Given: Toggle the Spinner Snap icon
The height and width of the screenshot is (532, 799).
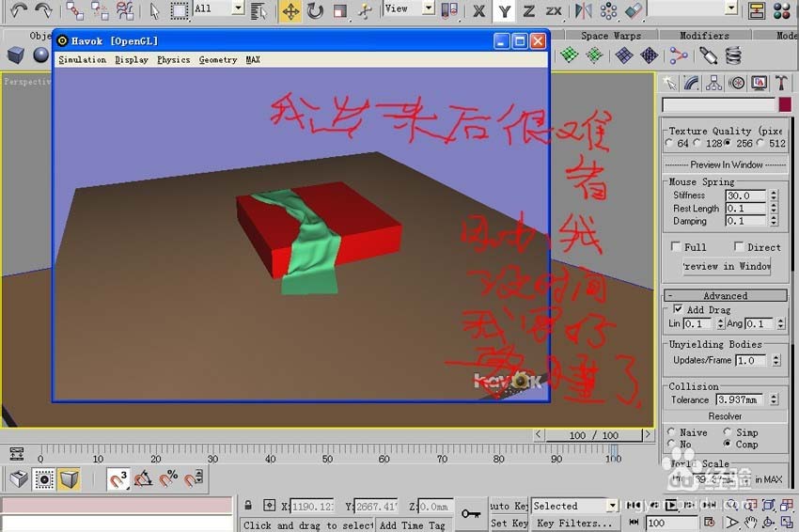Looking at the screenshot, I should pos(194,479).
